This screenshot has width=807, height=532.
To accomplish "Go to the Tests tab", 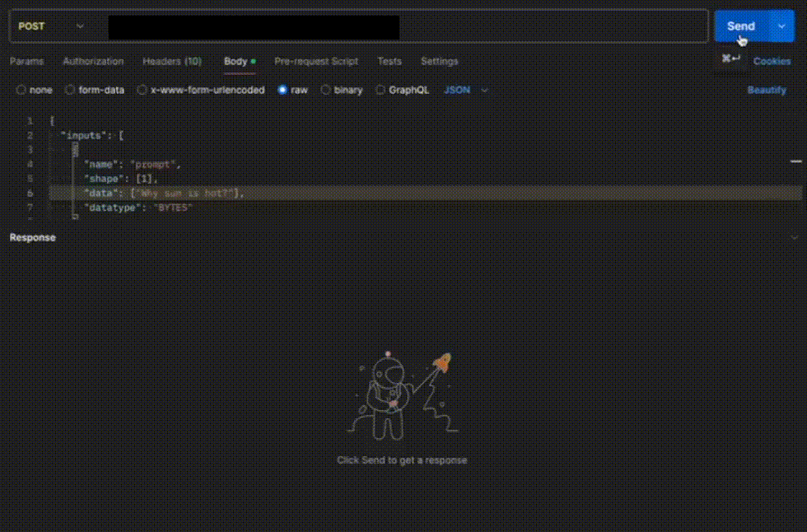I will point(390,61).
